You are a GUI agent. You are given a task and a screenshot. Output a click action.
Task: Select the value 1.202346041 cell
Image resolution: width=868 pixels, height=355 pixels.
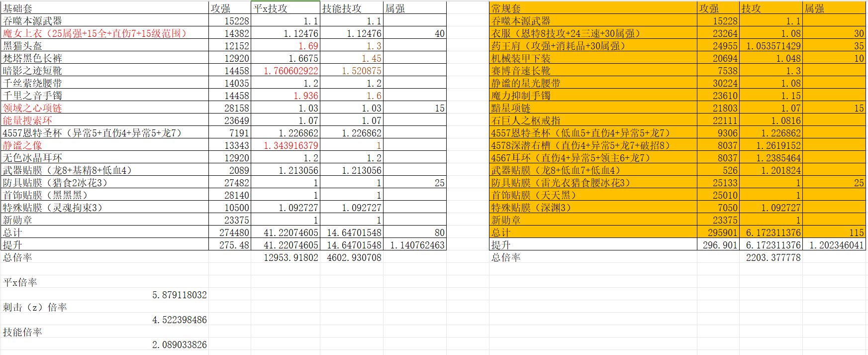(x=834, y=245)
